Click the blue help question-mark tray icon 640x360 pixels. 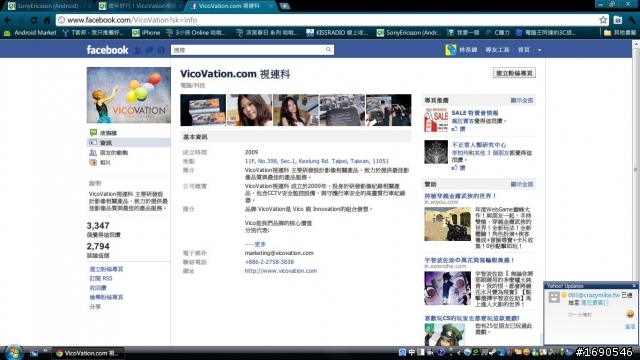441,352
